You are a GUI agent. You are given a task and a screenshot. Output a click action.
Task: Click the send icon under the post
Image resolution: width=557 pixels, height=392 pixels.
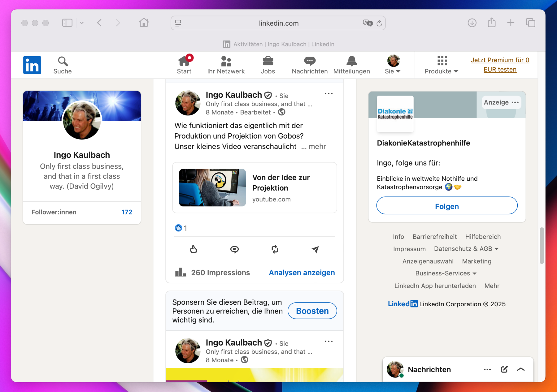(x=315, y=249)
